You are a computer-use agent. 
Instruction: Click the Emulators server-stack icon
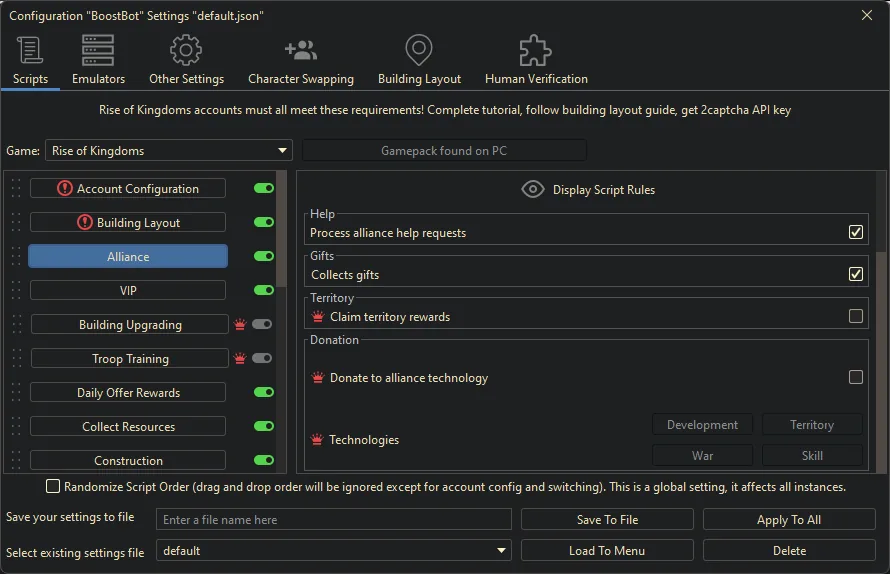98,50
